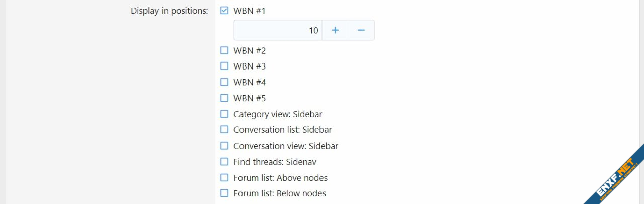Tick the WBN #3 checkbox
This screenshot has width=644, height=204.
(x=224, y=66)
